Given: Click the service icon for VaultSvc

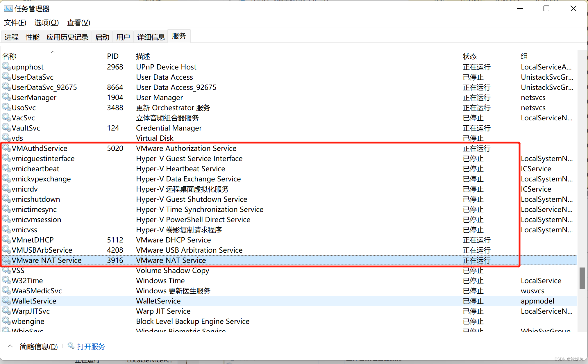Looking at the screenshot, I should point(6,128).
